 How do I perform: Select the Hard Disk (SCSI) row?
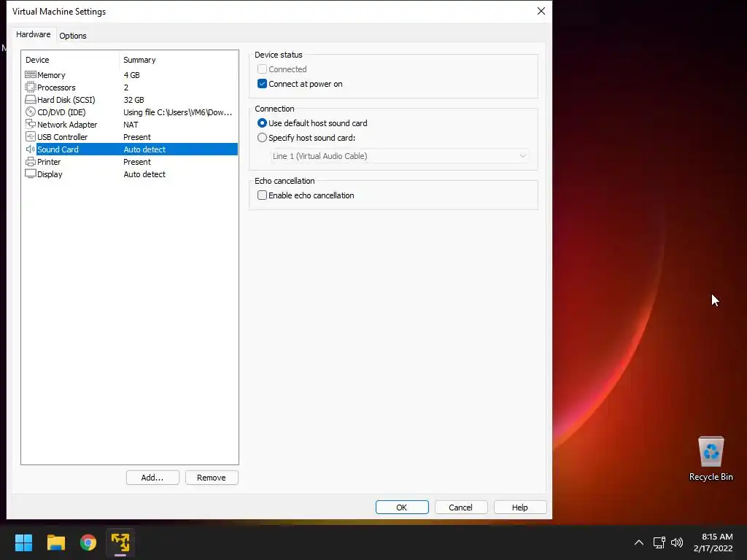(x=130, y=100)
